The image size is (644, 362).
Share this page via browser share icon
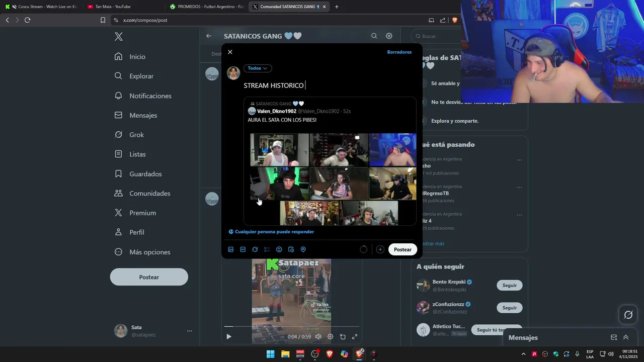pyautogui.click(x=443, y=20)
